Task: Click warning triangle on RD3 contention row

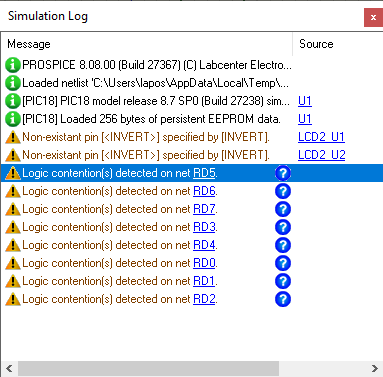Action: [x=13, y=227]
